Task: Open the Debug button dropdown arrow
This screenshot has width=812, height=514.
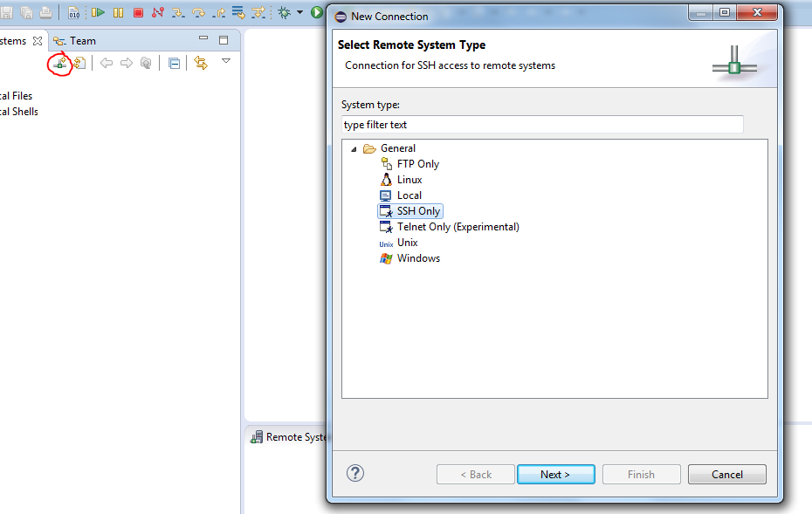Action: pyautogui.click(x=299, y=12)
